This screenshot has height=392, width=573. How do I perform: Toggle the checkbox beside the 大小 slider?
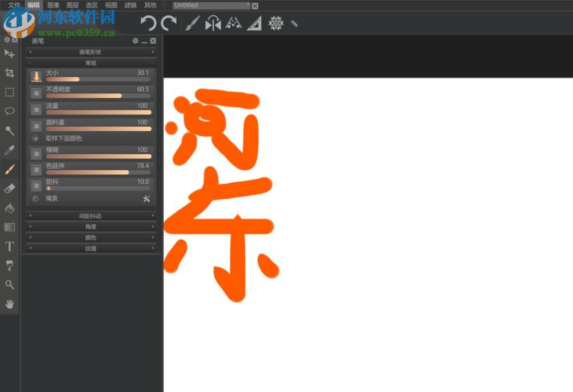point(36,76)
